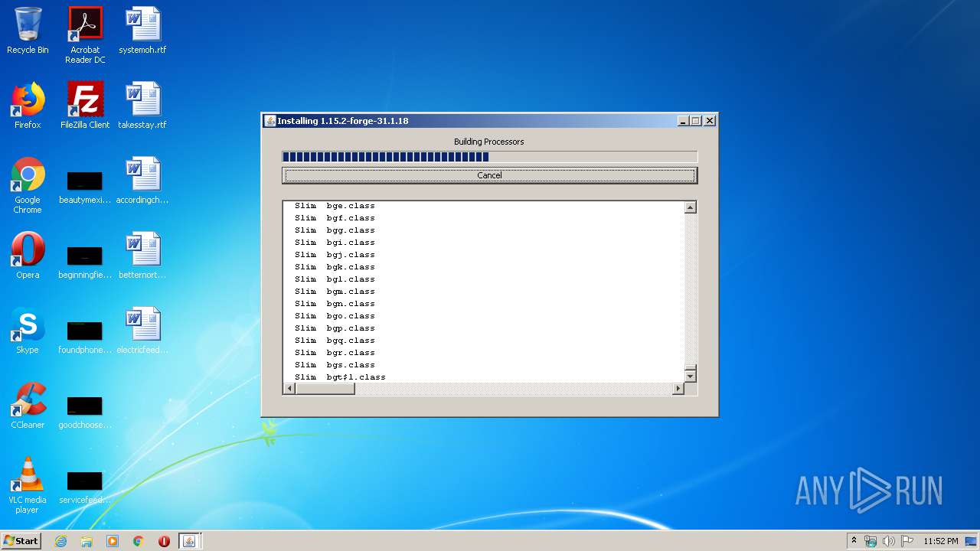Screen dimensions: 980x551
Task: Launch Opera browser from desktop
Action: pyautogui.click(x=28, y=256)
